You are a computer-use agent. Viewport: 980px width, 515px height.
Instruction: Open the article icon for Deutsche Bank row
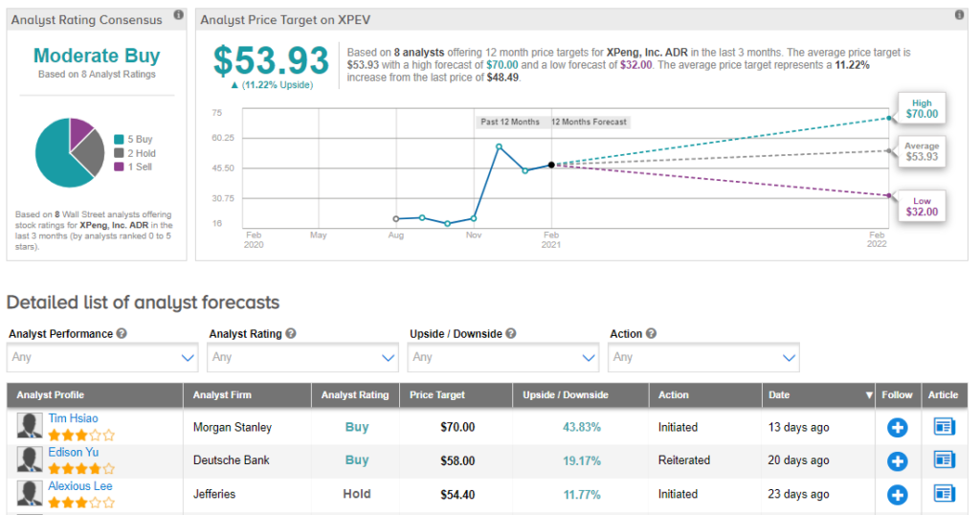pyautogui.click(x=945, y=460)
